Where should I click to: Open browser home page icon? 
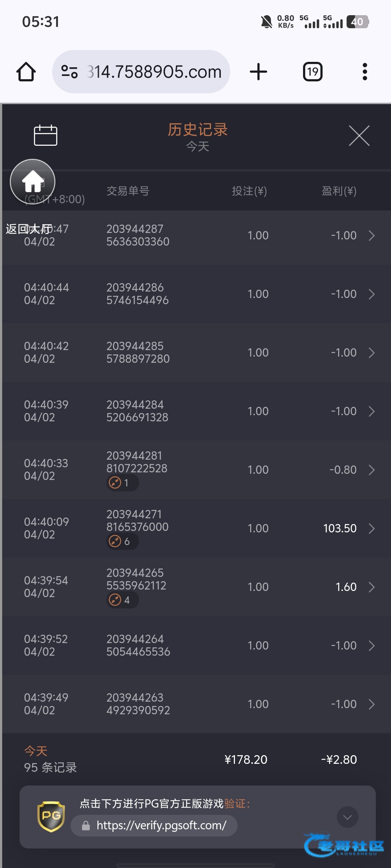coord(26,72)
